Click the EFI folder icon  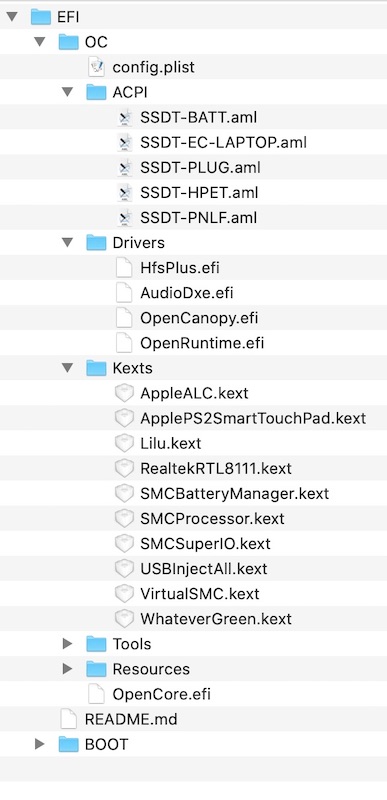pyautogui.click(x=41, y=17)
